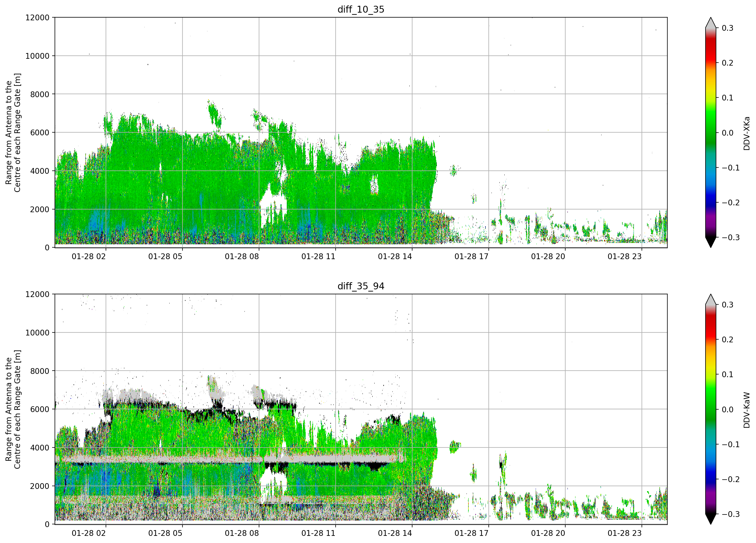Click 01-28 08 label on top x-axis
This screenshot has height=543, width=756.
(x=242, y=256)
